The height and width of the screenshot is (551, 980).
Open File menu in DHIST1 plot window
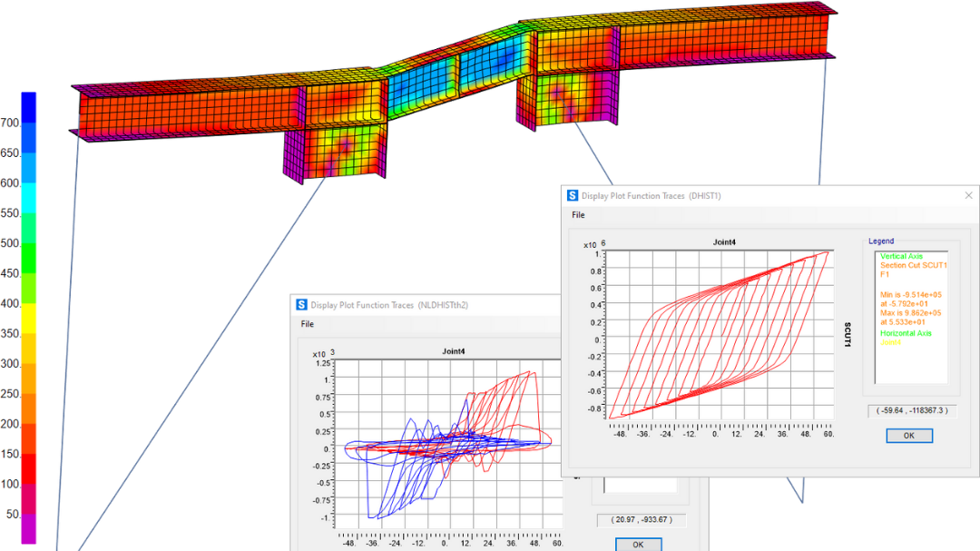578,215
